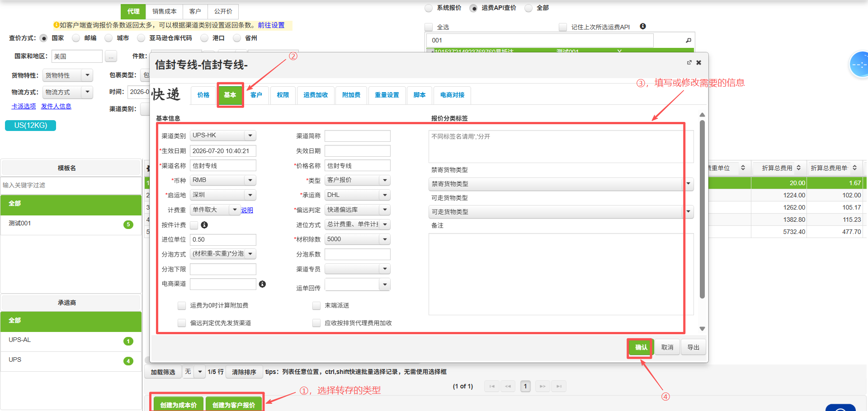Image resolution: width=868 pixels, height=411 pixels.
Task: Select the 邮编 radio option
Action: [76, 38]
